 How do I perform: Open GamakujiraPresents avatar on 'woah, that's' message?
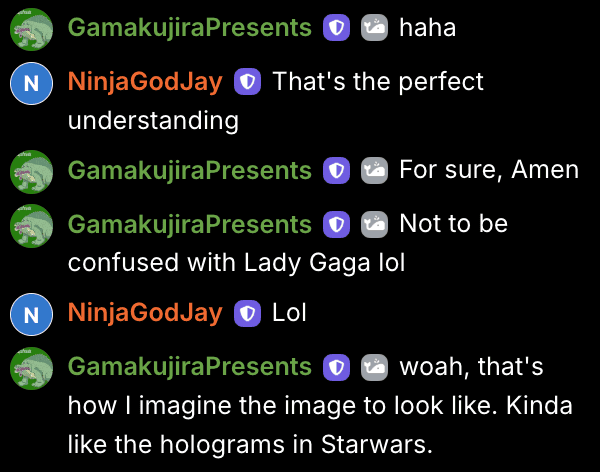tap(31, 369)
